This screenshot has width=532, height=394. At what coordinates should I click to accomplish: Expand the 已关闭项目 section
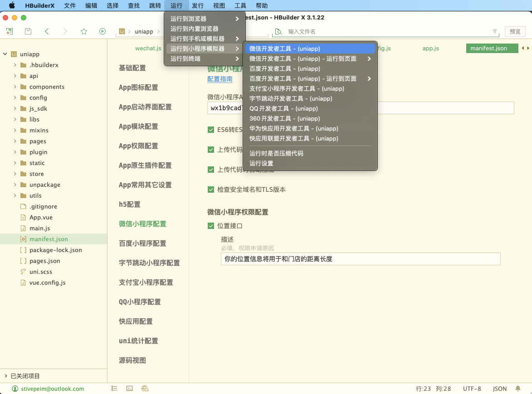6,376
